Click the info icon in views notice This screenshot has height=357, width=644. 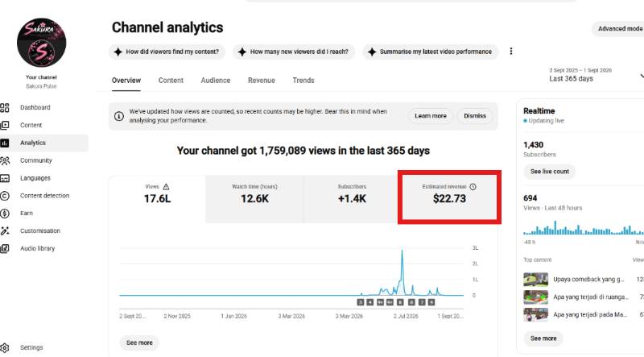point(118,116)
